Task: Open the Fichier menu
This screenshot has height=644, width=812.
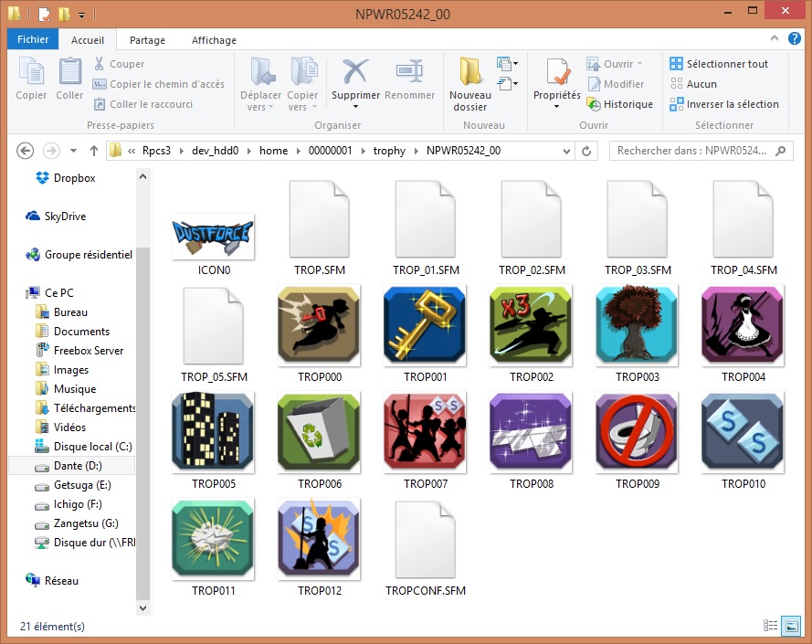Action: click(33, 39)
